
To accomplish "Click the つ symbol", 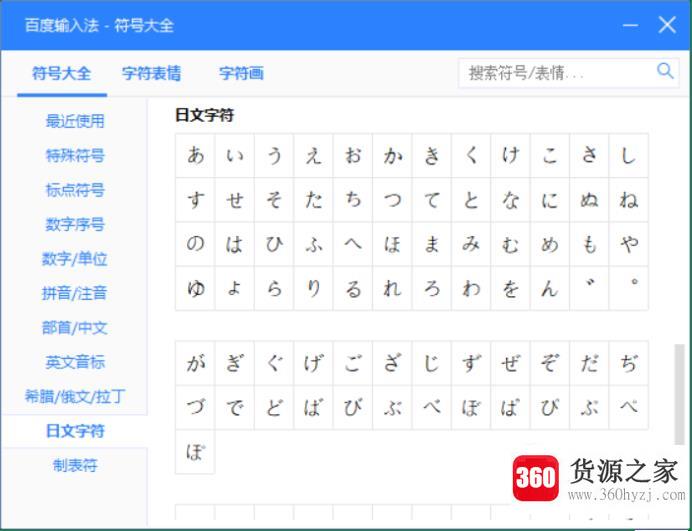I will (x=392, y=200).
